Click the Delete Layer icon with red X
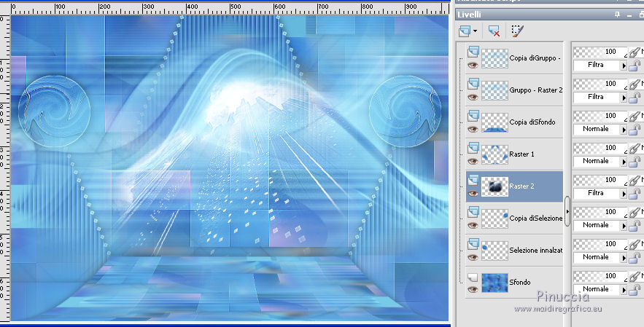This screenshot has width=644, height=327. click(x=494, y=31)
